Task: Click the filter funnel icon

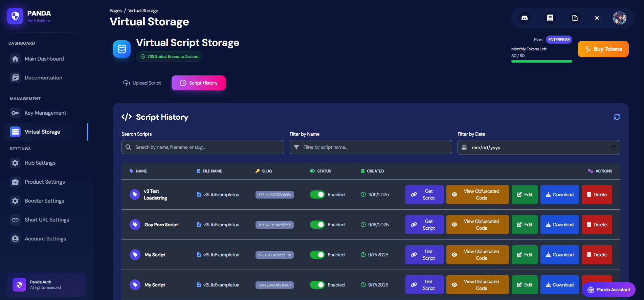Action: [x=296, y=147]
